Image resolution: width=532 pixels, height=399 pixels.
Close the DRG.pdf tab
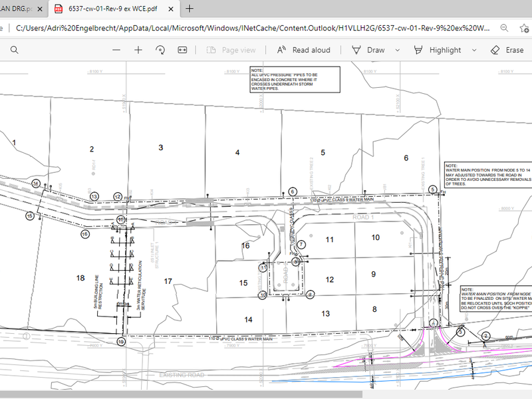(39, 9)
